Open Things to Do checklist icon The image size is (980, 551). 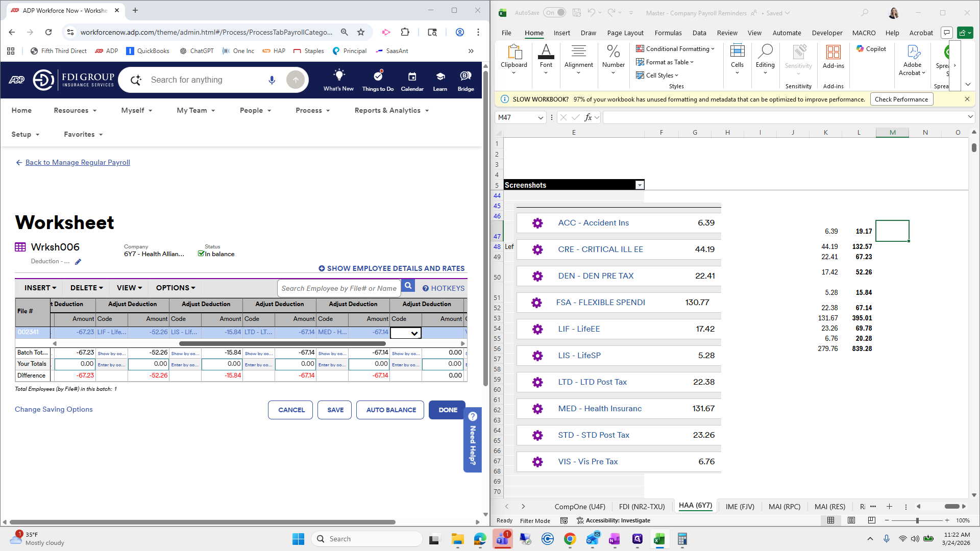click(x=378, y=77)
